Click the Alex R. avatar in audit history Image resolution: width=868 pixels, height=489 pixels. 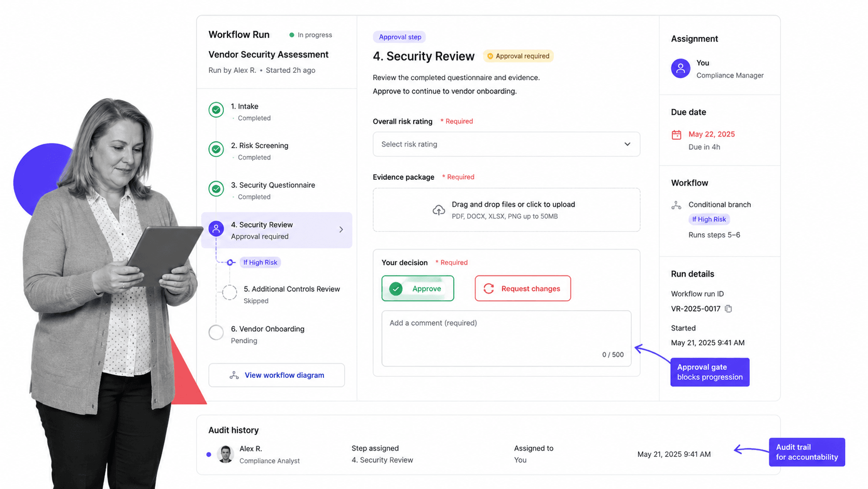pyautogui.click(x=226, y=454)
